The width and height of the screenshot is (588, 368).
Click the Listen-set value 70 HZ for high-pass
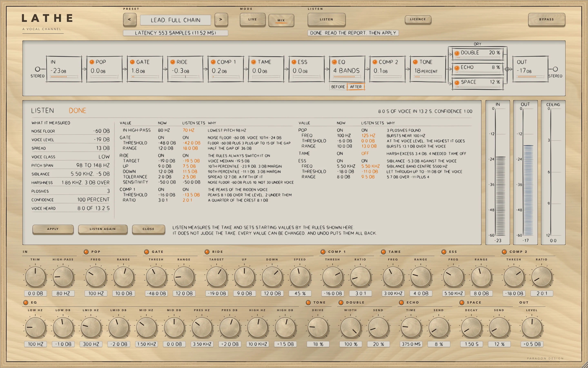tap(189, 130)
